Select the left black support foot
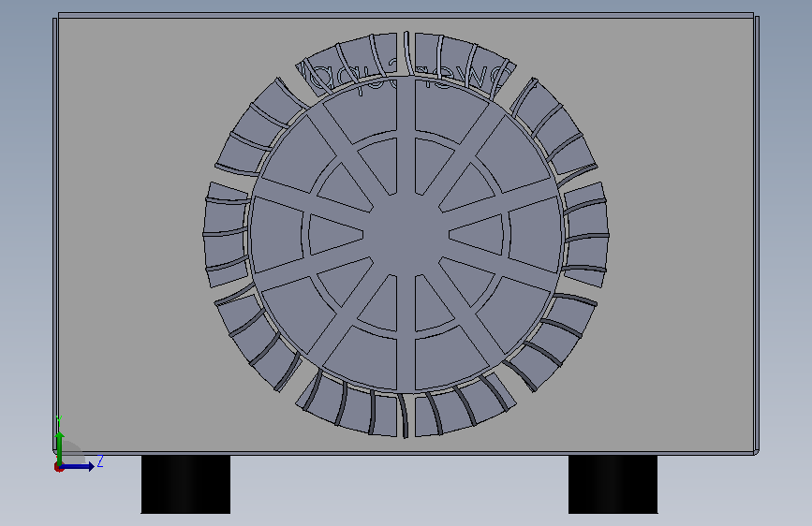 (186, 485)
